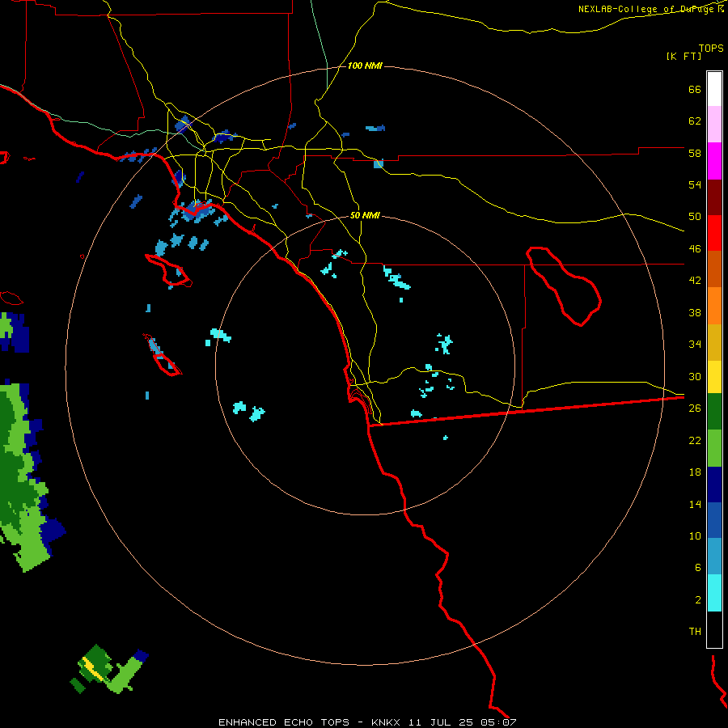This screenshot has width=728, height=728.
Task: Click the ENHANCED ECHO TOPS caption
Action: pos(284,722)
